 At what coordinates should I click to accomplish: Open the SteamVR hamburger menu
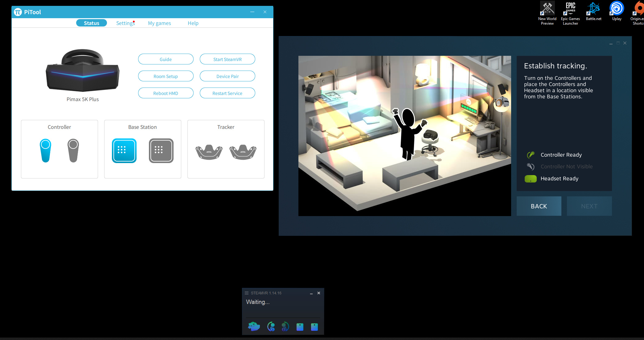pos(246,293)
